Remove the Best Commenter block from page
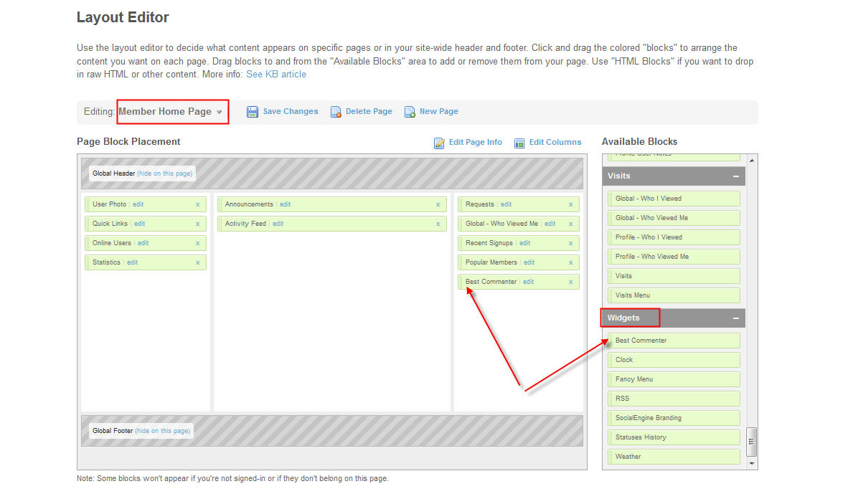 (570, 282)
